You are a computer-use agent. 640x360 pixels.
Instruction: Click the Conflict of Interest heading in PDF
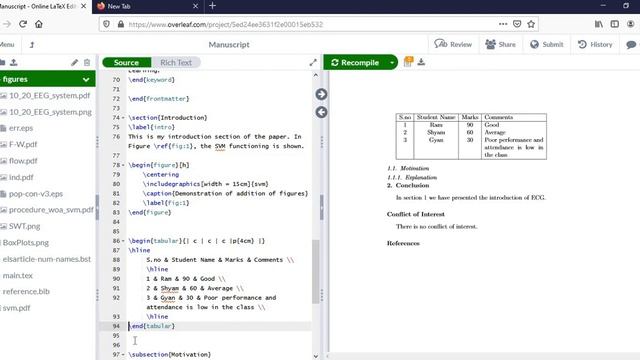(x=416, y=214)
